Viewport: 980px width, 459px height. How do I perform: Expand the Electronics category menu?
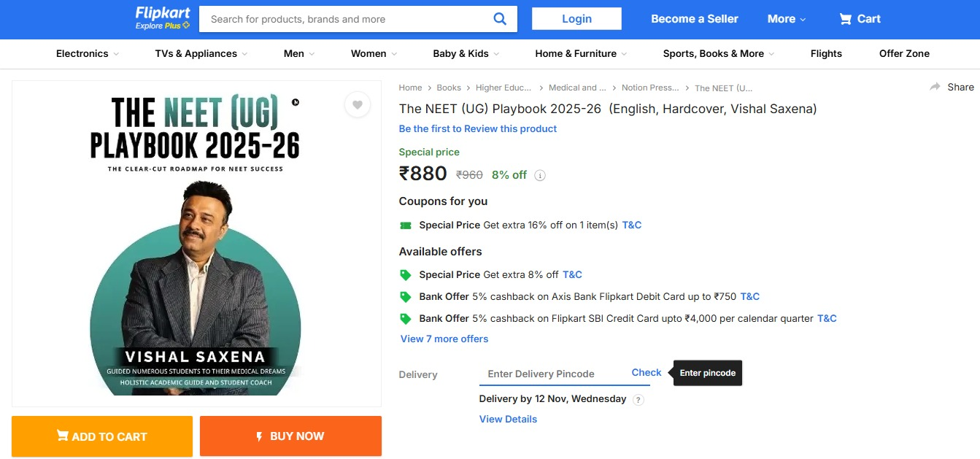88,53
